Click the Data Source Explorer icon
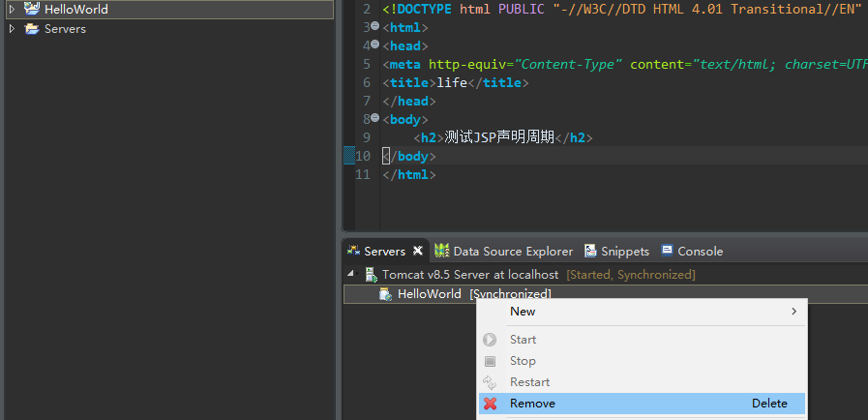This screenshot has width=868, height=420. click(x=442, y=251)
